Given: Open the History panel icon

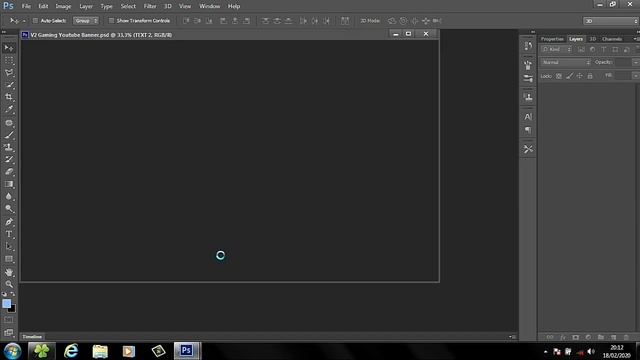Looking at the screenshot, I should pyautogui.click(x=528, y=46).
